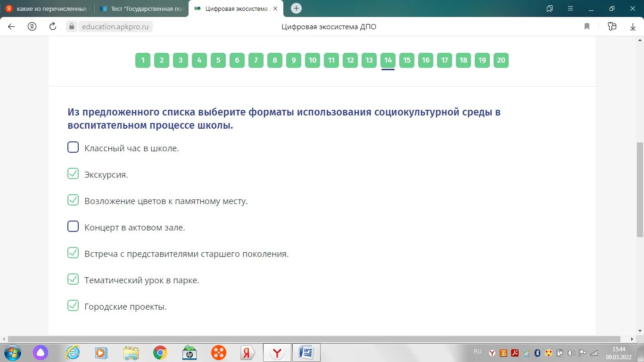The height and width of the screenshot is (362, 644).
Task: Reload the current page
Action: (53, 27)
